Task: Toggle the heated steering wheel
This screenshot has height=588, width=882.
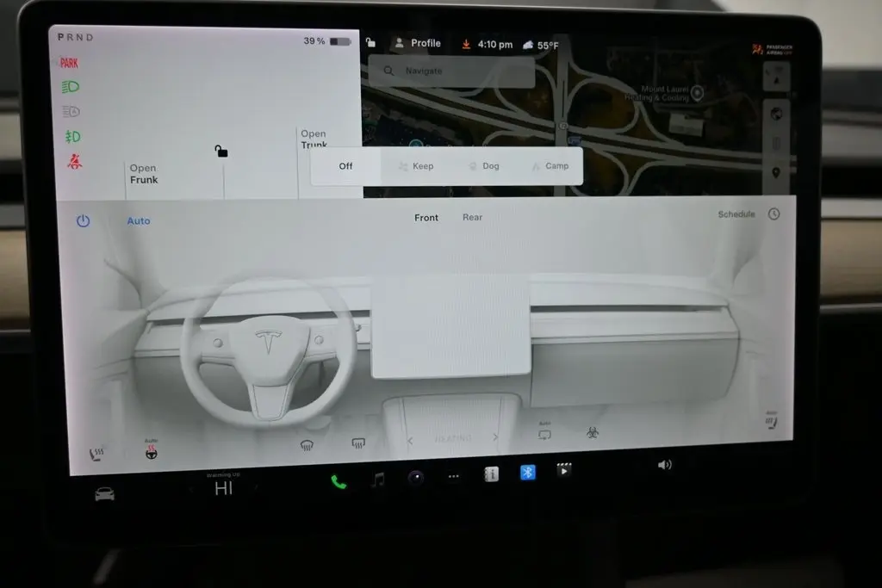Action: [152, 452]
